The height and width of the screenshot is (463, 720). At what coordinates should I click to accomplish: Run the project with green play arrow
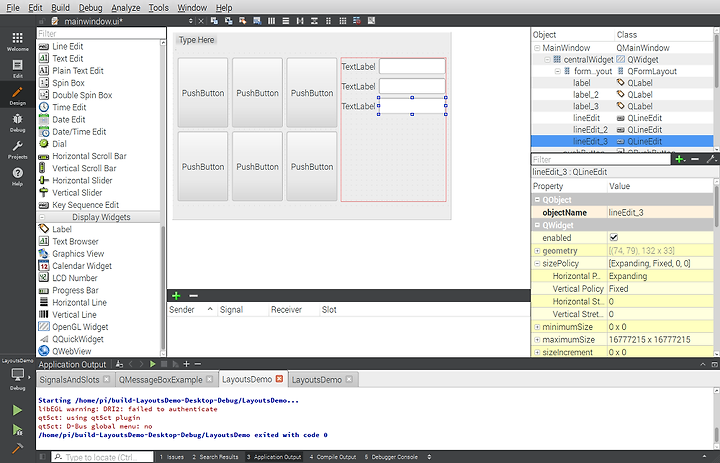pos(17,410)
